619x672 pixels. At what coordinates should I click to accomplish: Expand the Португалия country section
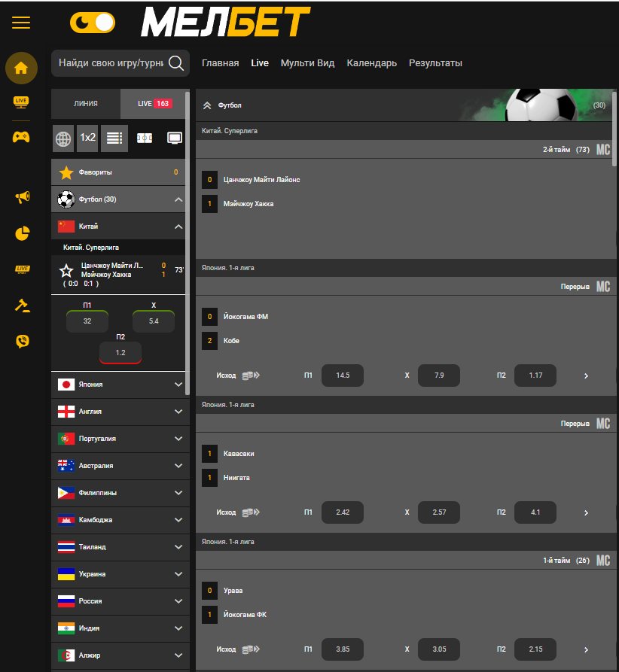click(x=120, y=439)
